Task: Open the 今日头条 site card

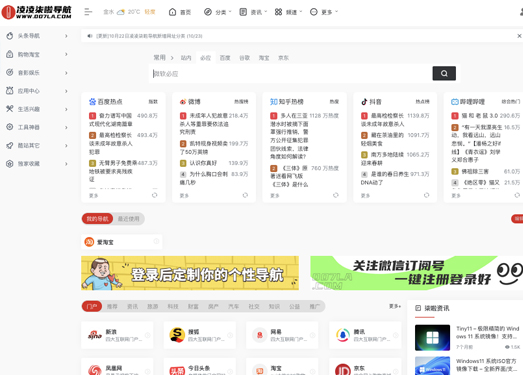Action: tap(199, 367)
